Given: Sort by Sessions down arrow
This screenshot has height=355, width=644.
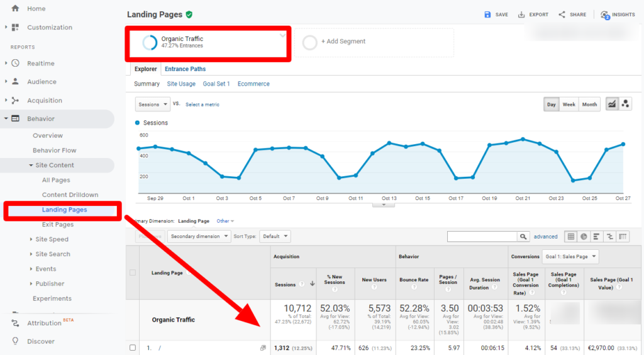Looking at the screenshot, I should (312, 284).
